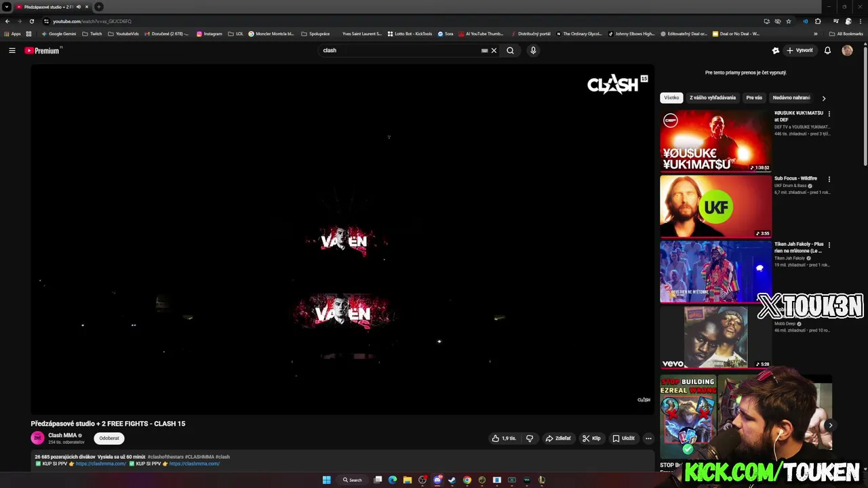Open the #clashofthestars hashtag
This screenshot has width=868, height=488.
165,457
